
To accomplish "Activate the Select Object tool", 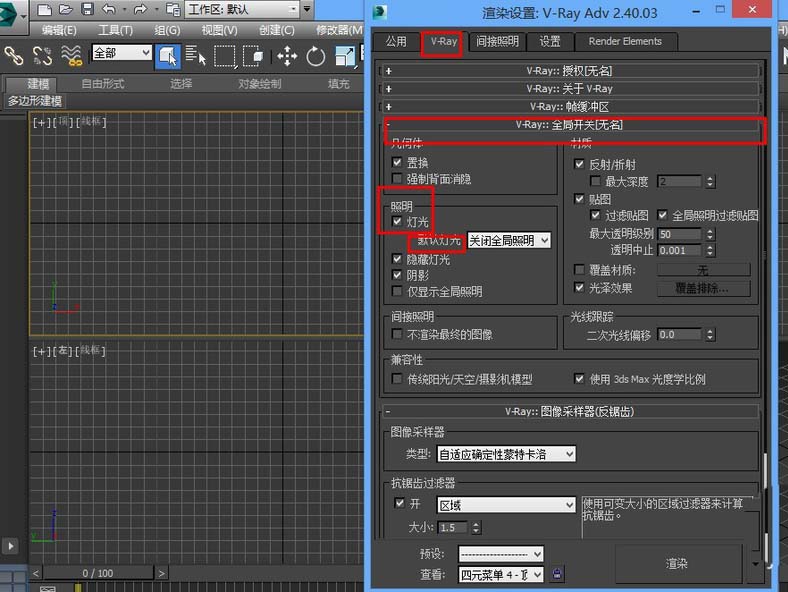I will click(168, 56).
